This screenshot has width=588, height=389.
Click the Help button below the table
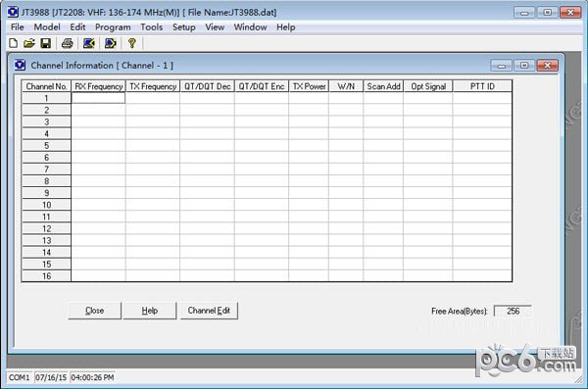click(150, 311)
